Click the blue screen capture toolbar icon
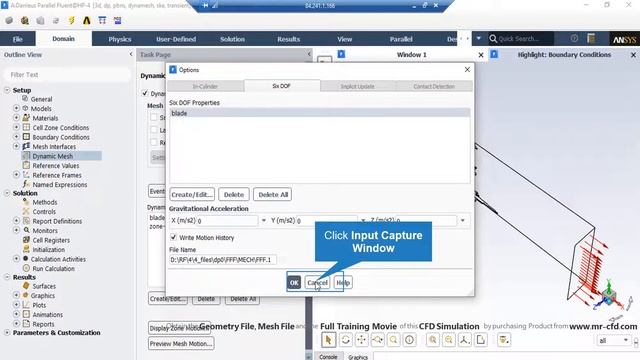 click(x=118, y=20)
